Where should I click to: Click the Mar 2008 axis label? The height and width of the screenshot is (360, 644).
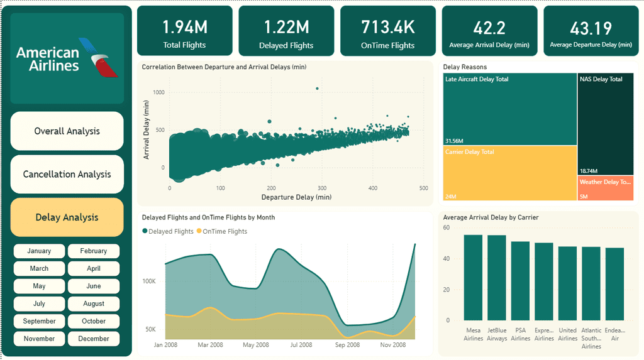210,345
